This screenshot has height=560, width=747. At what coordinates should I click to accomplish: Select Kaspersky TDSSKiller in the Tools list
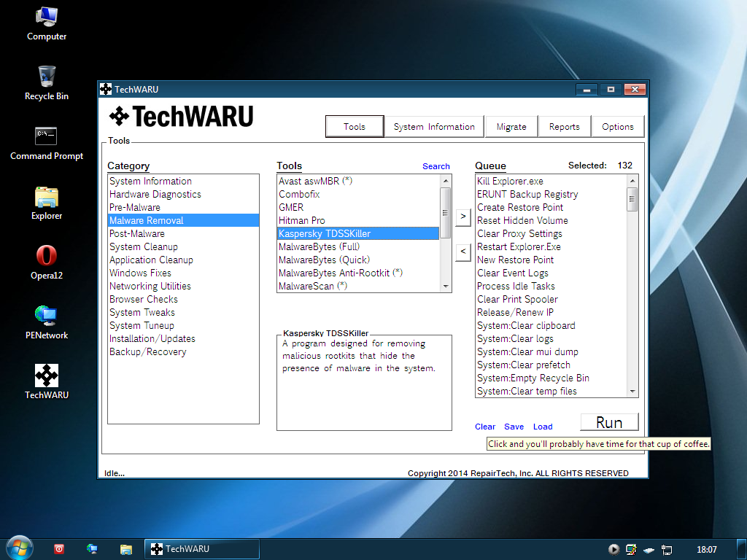[358, 233]
